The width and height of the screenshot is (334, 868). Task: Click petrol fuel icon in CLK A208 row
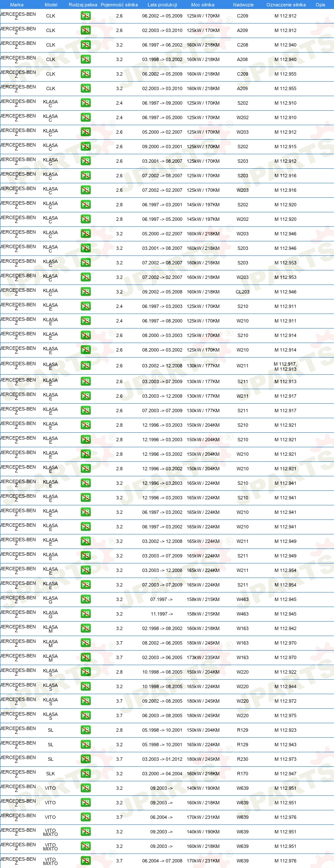point(86,59)
